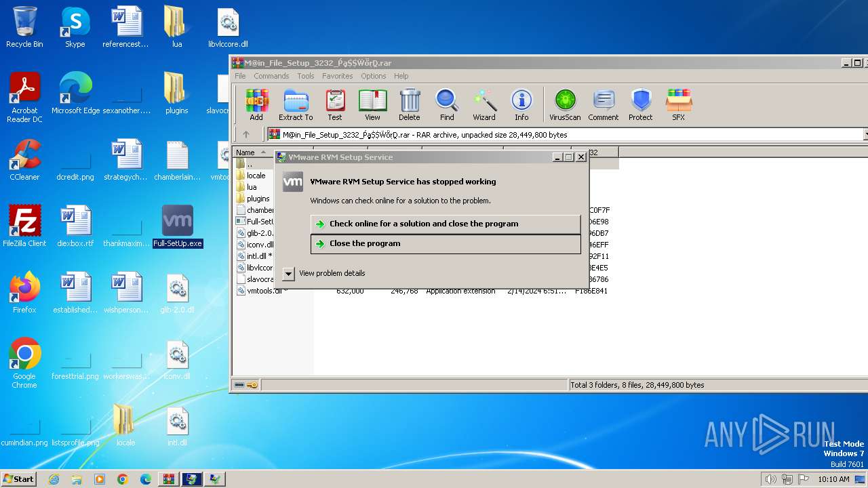Select CCleaner desktop shortcut
This screenshot has height=488, width=868.
coord(24,160)
